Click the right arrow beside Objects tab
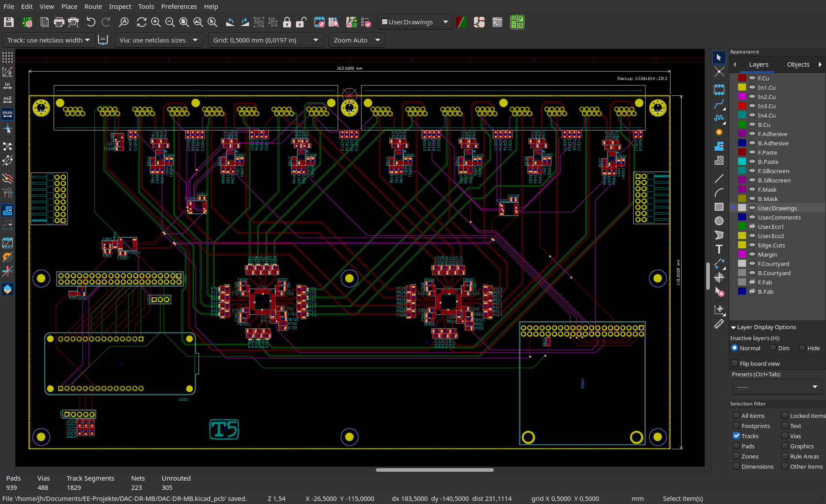The width and height of the screenshot is (826, 504). coord(820,64)
